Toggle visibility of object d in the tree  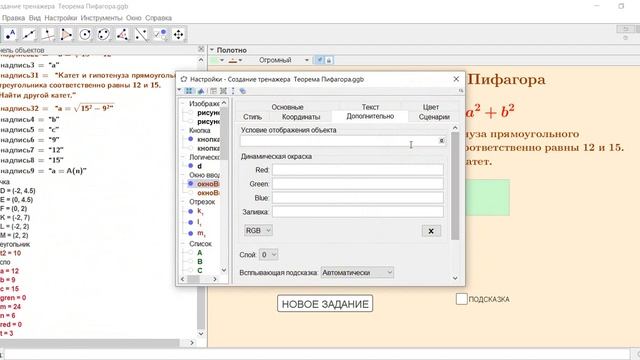tap(190, 166)
